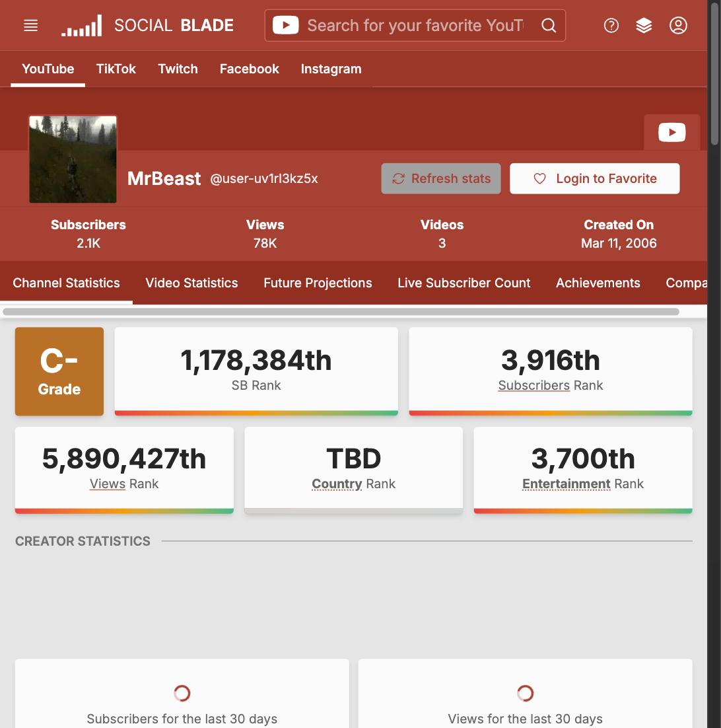
Task: Click the underlined Country Rank link
Action: click(x=337, y=484)
